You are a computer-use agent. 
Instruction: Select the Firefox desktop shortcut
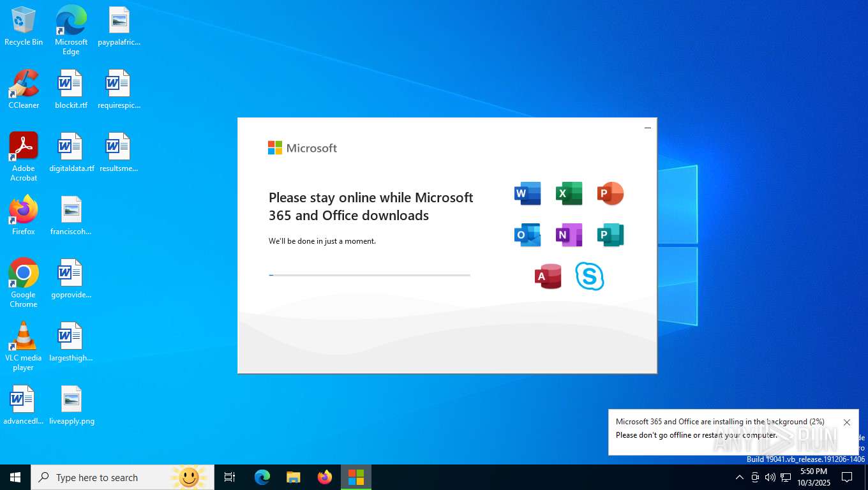(x=24, y=216)
